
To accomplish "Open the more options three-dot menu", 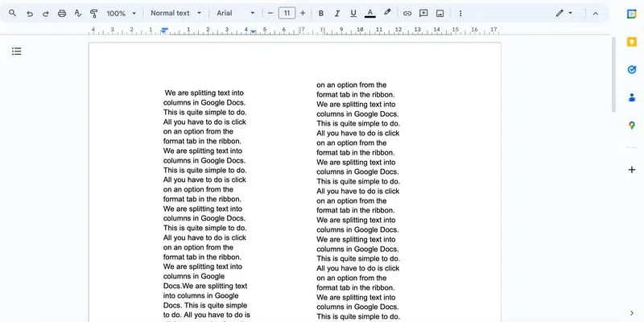I will coord(460,13).
